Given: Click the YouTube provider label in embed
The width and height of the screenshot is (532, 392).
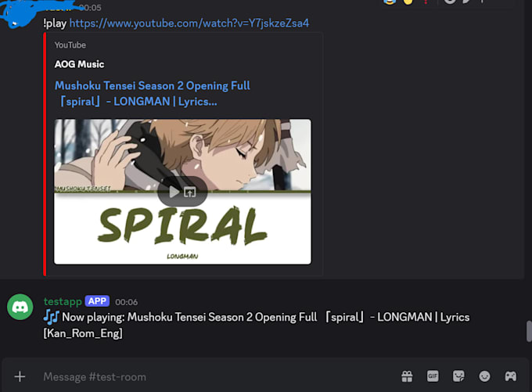Looking at the screenshot, I should pyautogui.click(x=70, y=45).
